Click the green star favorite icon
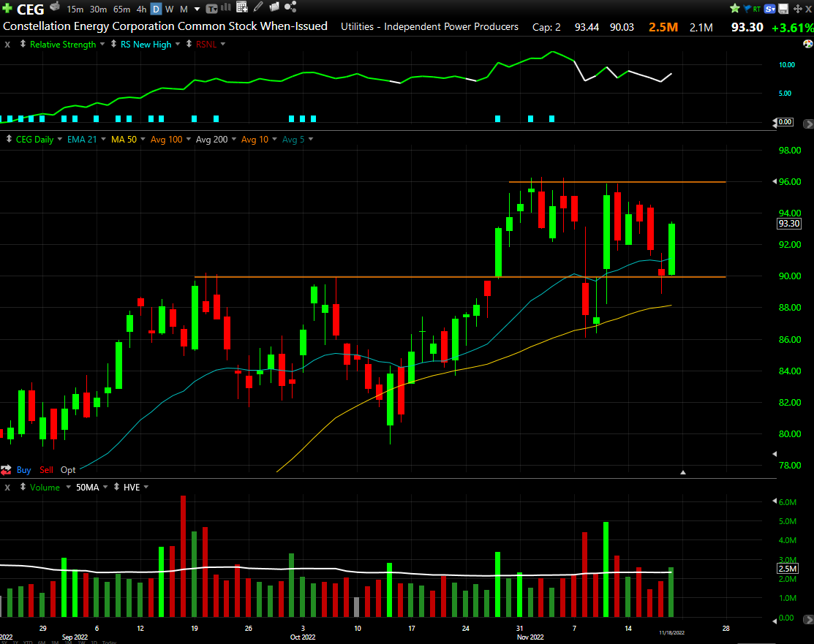The width and height of the screenshot is (814, 644). (734, 8)
